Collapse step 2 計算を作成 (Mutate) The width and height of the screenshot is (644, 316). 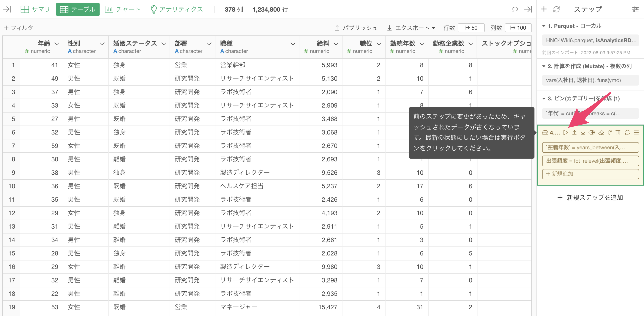(544, 66)
